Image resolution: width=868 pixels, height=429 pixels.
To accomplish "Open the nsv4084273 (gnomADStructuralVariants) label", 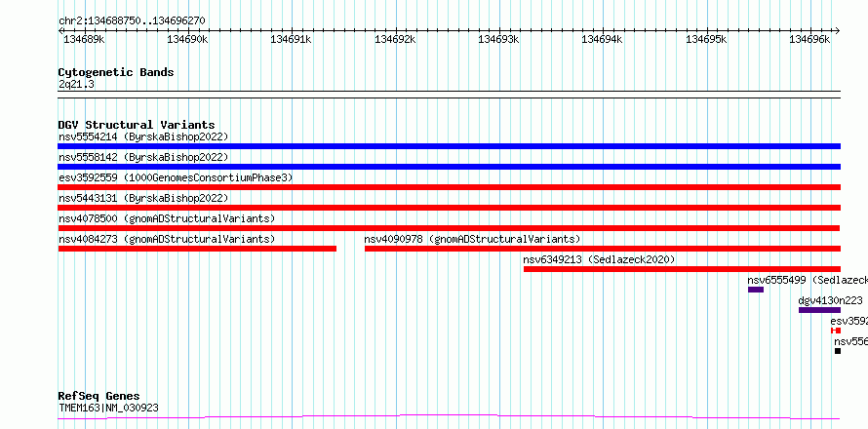I will 167,239.
